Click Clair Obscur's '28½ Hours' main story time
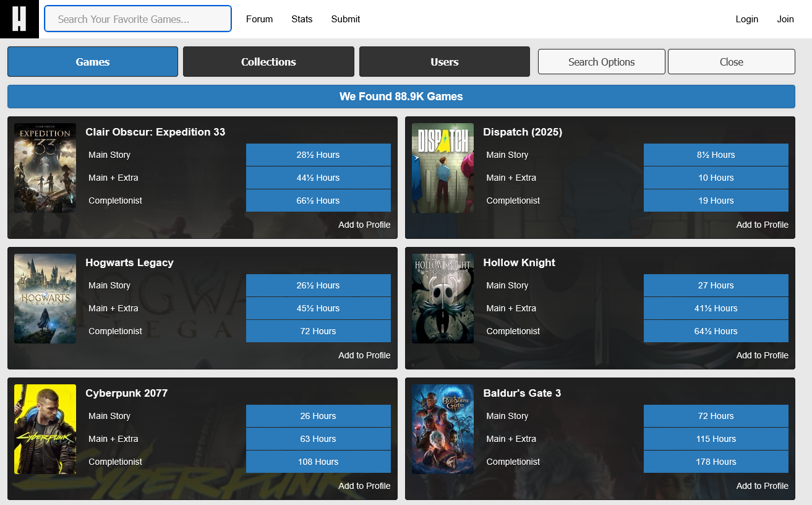This screenshot has height=505, width=812. 318,155
